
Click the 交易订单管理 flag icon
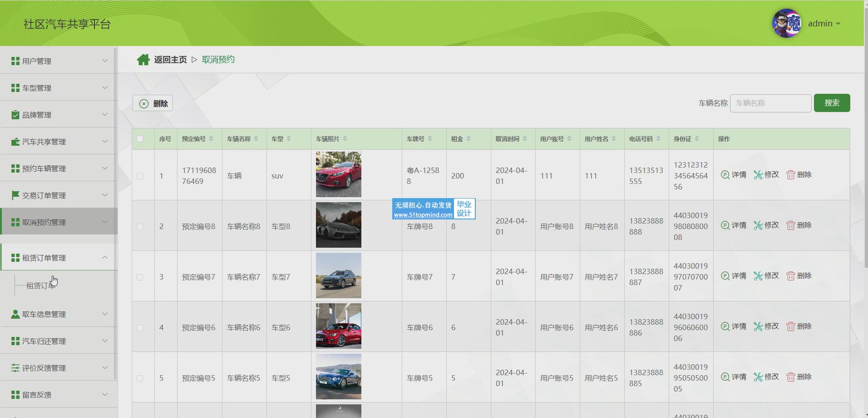pos(15,195)
